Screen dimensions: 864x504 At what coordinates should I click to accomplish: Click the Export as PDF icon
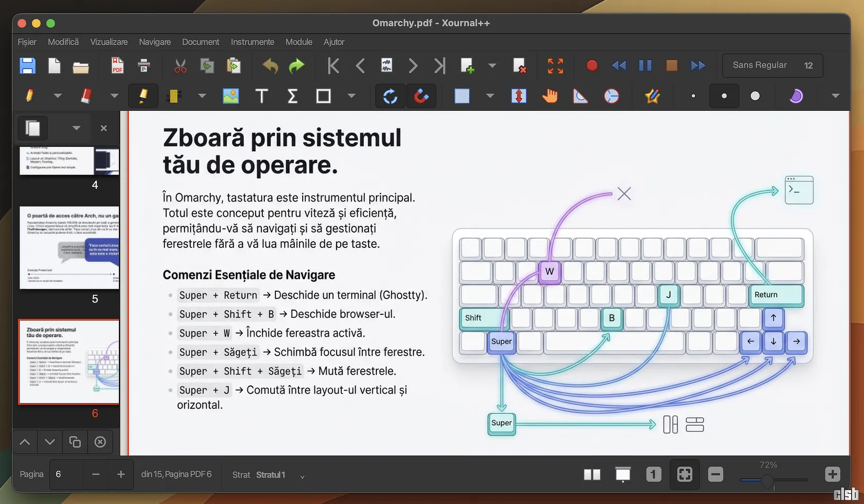tap(118, 65)
